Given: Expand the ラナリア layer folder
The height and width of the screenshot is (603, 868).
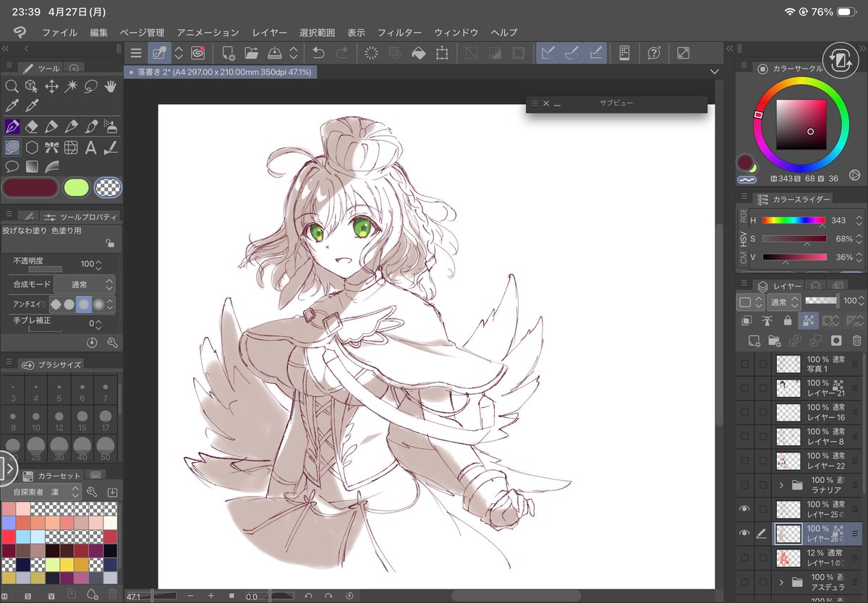Looking at the screenshot, I should 782,485.
